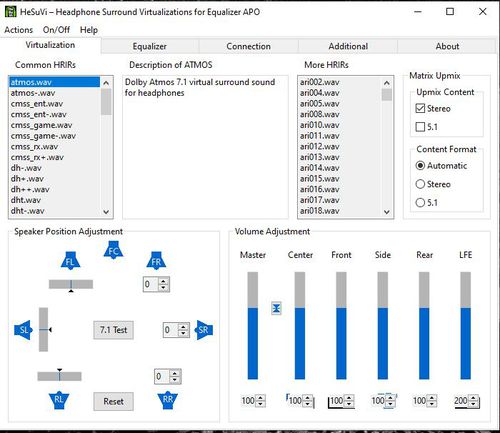This screenshot has width=500, height=433.
Task: Switch to the Virtualization tab
Action: [x=50, y=45]
